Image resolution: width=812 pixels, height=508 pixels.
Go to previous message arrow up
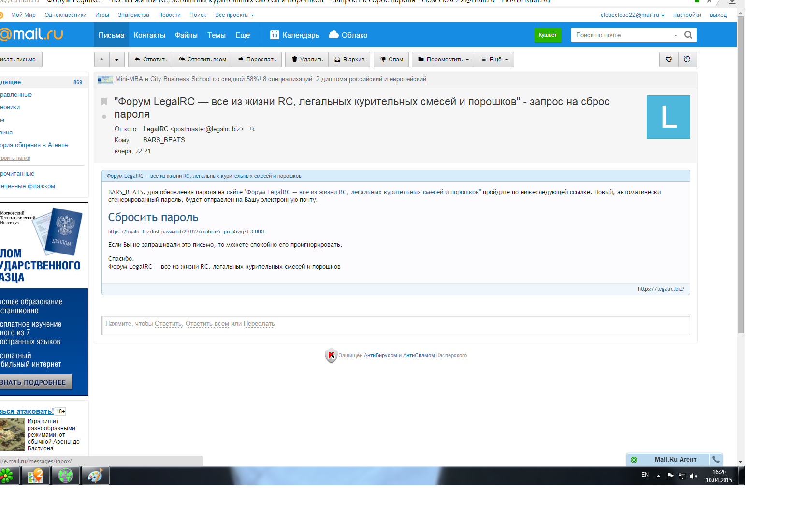[101, 60]
